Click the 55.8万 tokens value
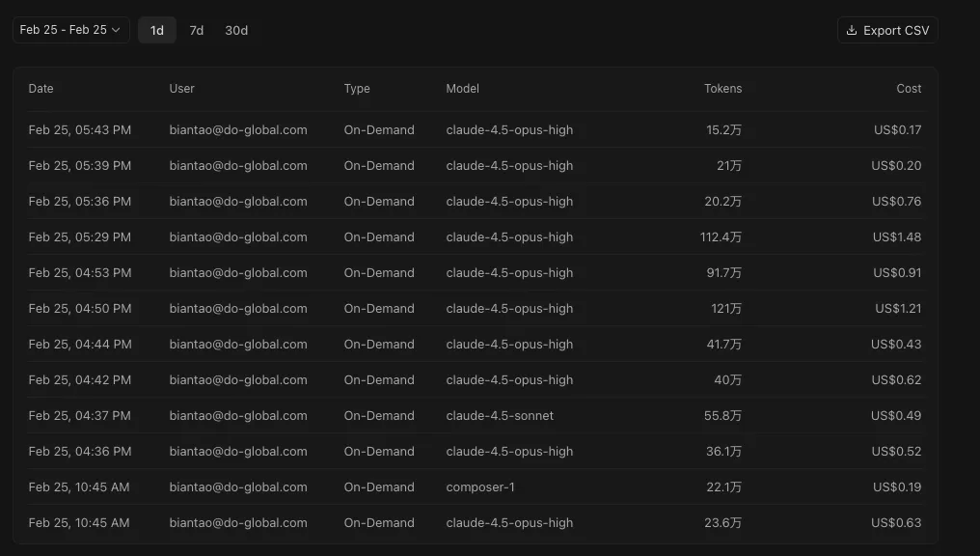980x556 pixels. [723, 415]
